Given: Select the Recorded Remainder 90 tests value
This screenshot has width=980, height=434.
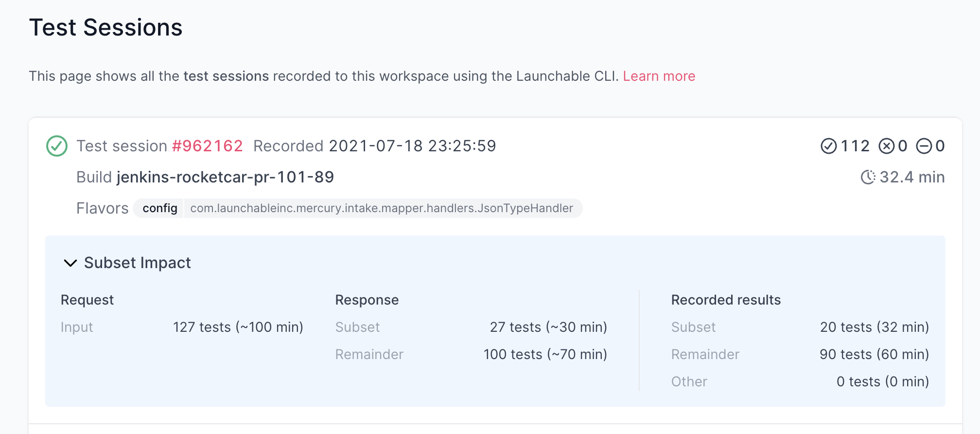Looking at the screenshot, I should (875, 354).
